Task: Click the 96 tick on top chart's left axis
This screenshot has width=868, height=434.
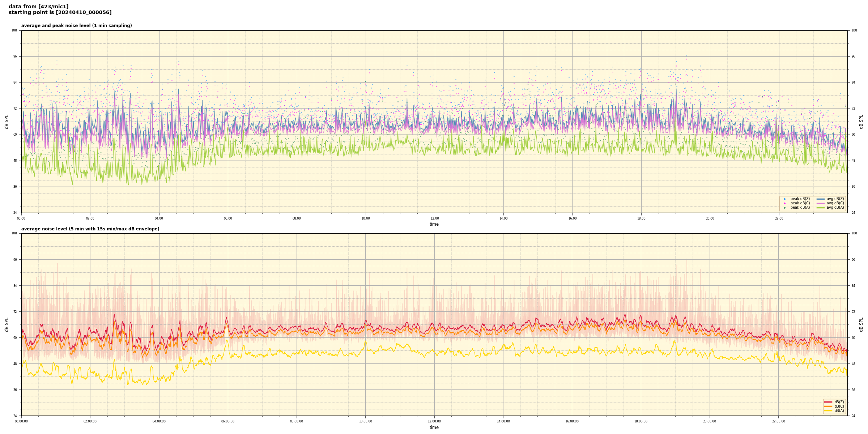Action: (14, 56)
